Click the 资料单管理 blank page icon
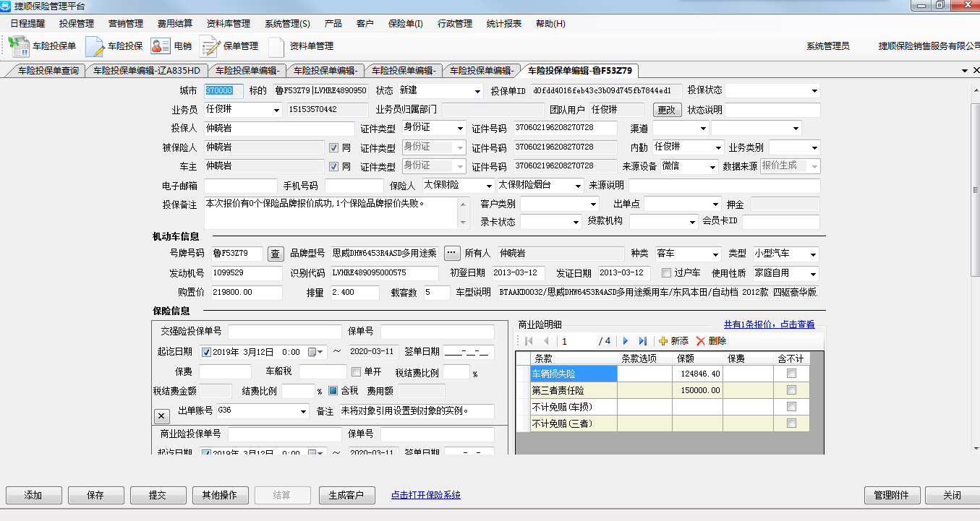Screen dimensions: 980x521 pyautogui.click(x=276, y=46)
